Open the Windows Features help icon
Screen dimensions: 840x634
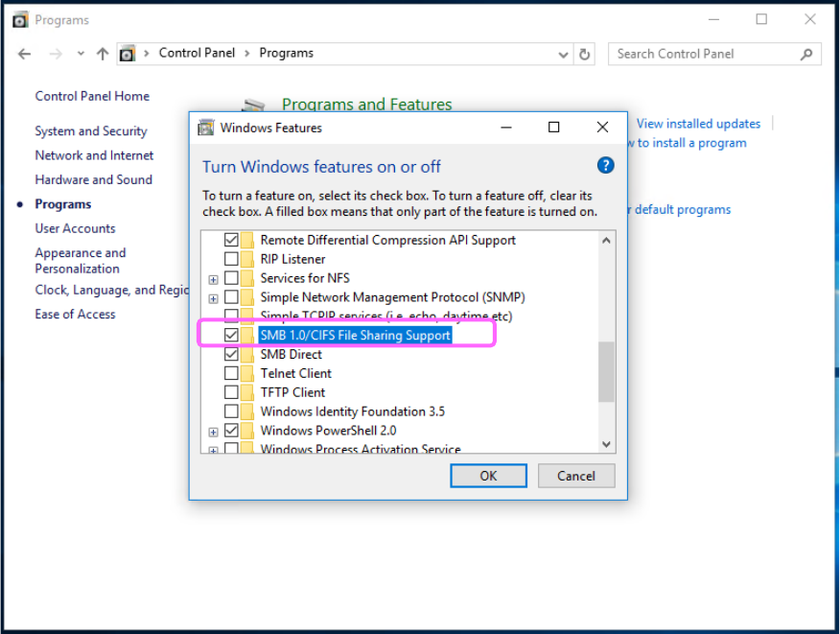pyautogui.click(x=605, y=166)
